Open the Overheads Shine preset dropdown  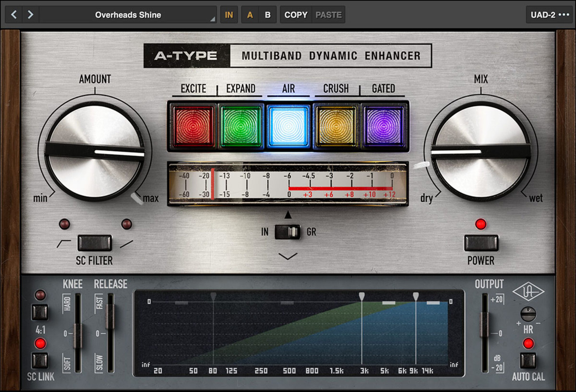point(128,15)
